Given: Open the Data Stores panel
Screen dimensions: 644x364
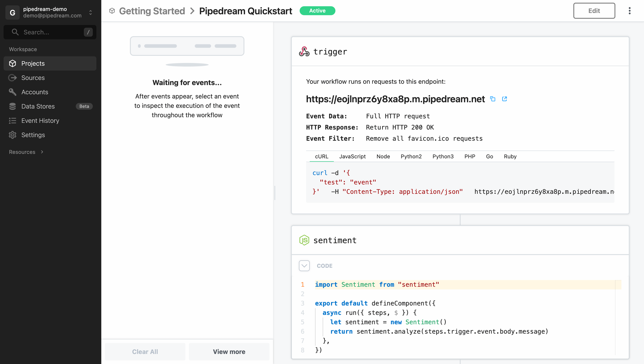Looking at the screenshot, I should click(38, 106).
